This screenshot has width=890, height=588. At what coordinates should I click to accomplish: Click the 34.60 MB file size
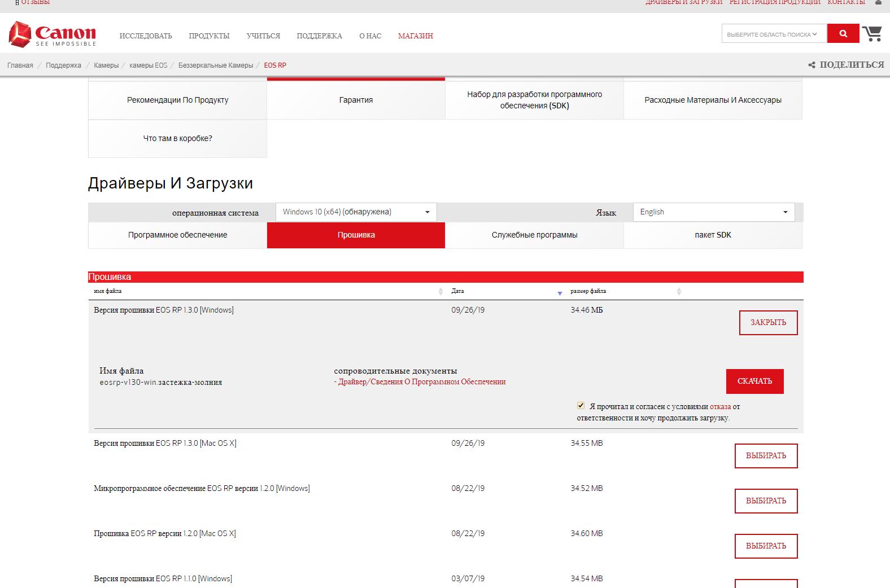click(x=587, y=534)
